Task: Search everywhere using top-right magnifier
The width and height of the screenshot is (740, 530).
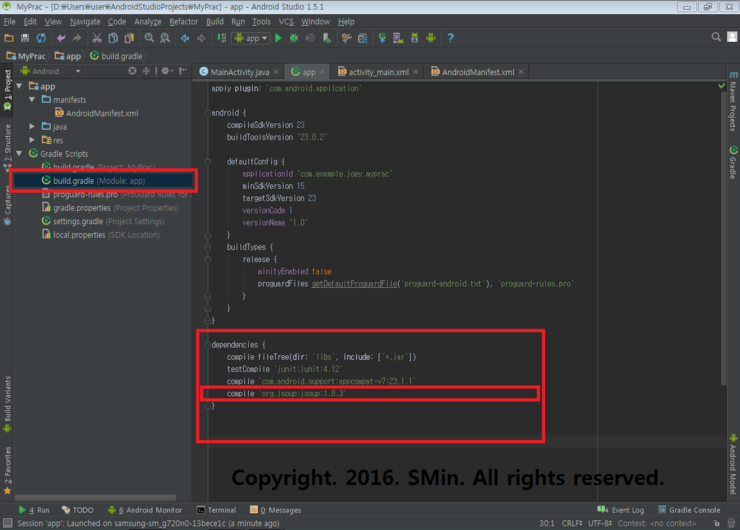Action: point(716,37)
